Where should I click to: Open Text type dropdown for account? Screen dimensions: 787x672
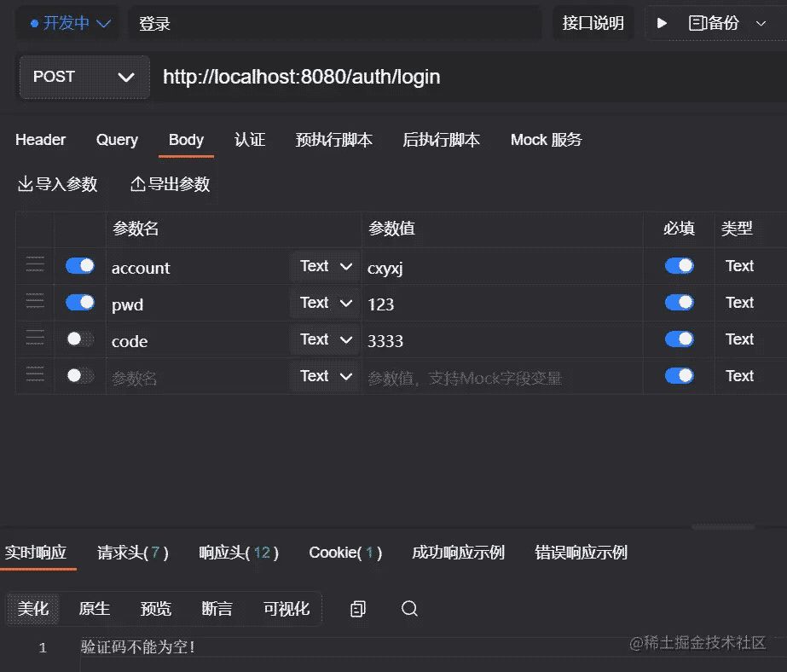click(326, 266)
